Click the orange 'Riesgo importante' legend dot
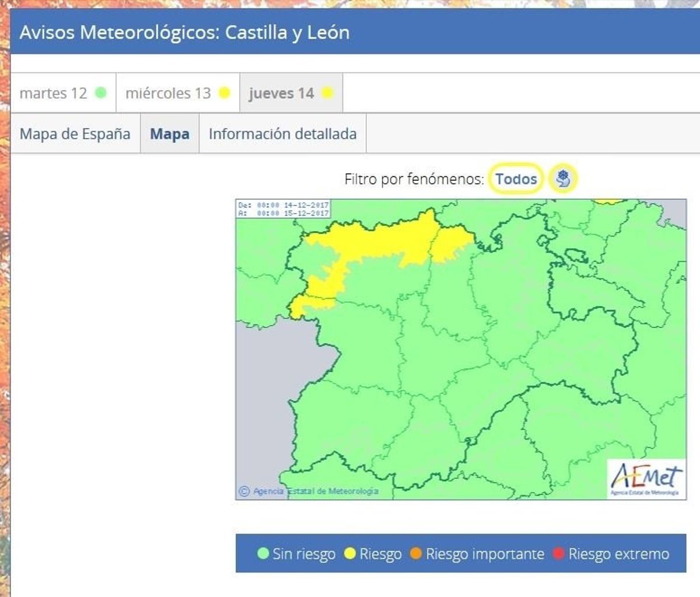This screenshot has width=700, height=597. 416,553
